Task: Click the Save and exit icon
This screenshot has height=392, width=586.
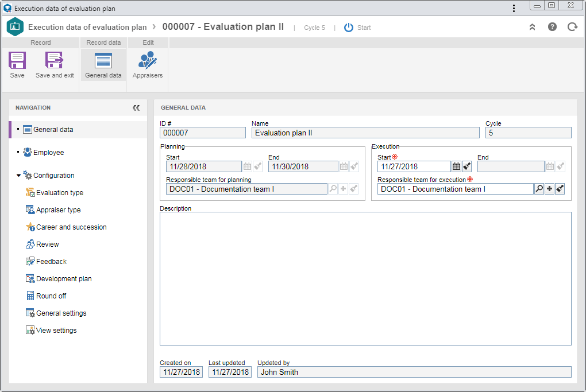Action: pyautogui.click(x=54, y=60)
